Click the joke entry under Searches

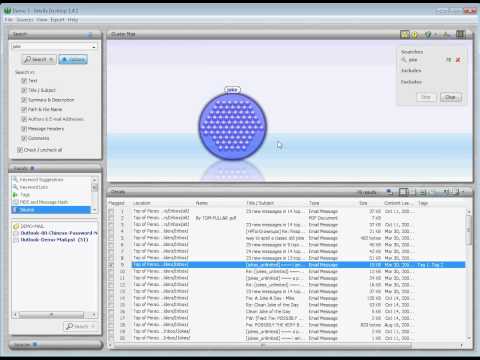[413, 60]
